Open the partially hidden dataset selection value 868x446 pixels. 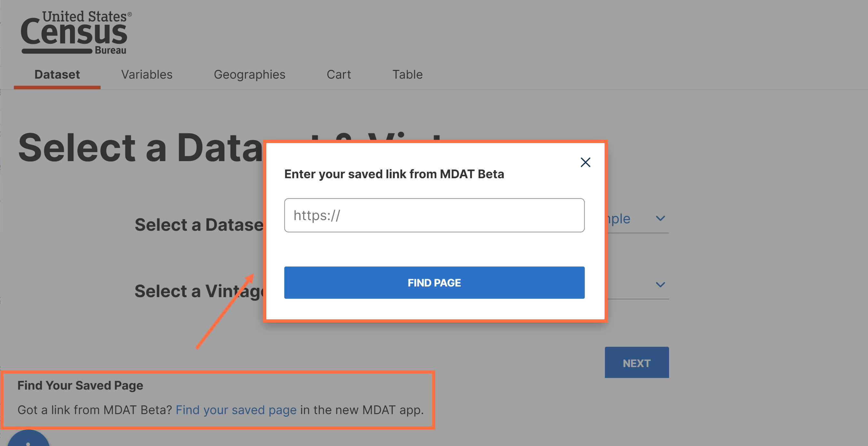coord(618,219)
